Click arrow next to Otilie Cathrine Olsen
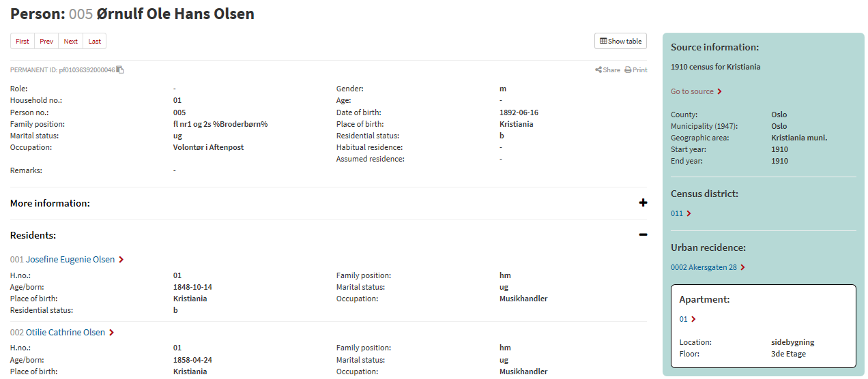The width and height of the screenshot is (868, 379). [111, 333]
